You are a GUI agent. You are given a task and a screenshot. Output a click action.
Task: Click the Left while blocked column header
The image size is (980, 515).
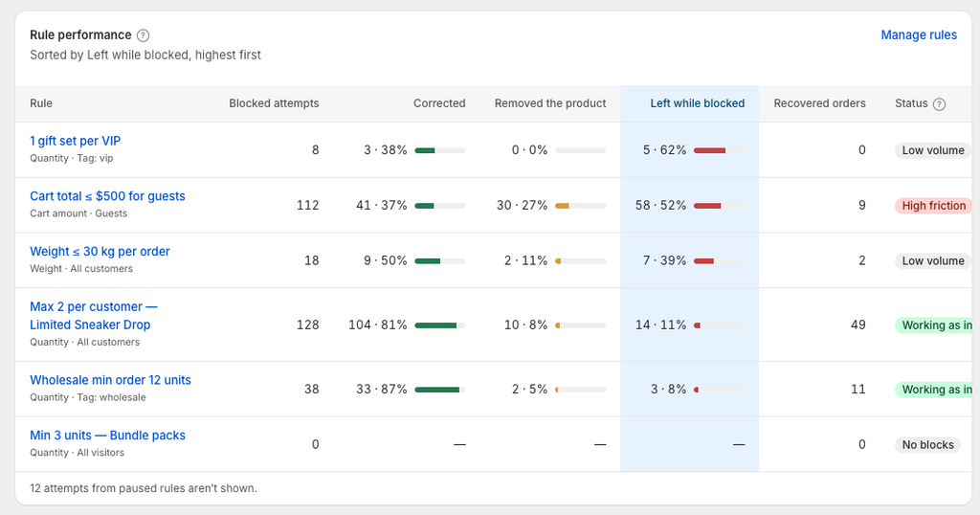(x=698, y=103)
